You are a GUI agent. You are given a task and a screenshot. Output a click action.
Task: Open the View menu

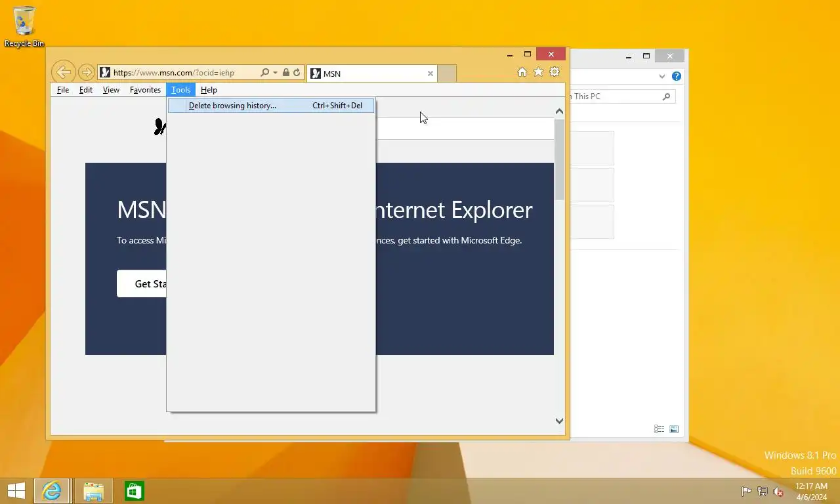111,90
